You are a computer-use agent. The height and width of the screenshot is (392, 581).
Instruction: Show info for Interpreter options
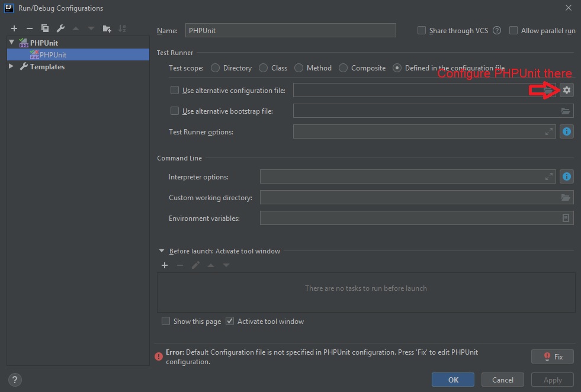567,176
